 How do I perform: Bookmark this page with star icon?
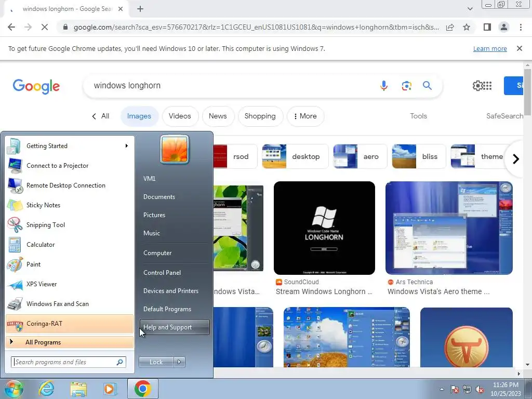[467, 27]
